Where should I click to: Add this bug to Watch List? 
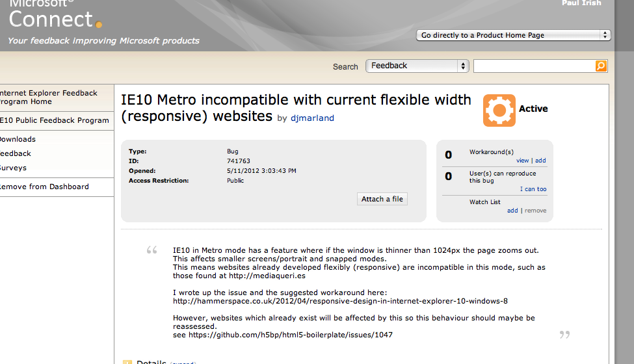coord(512,211)
